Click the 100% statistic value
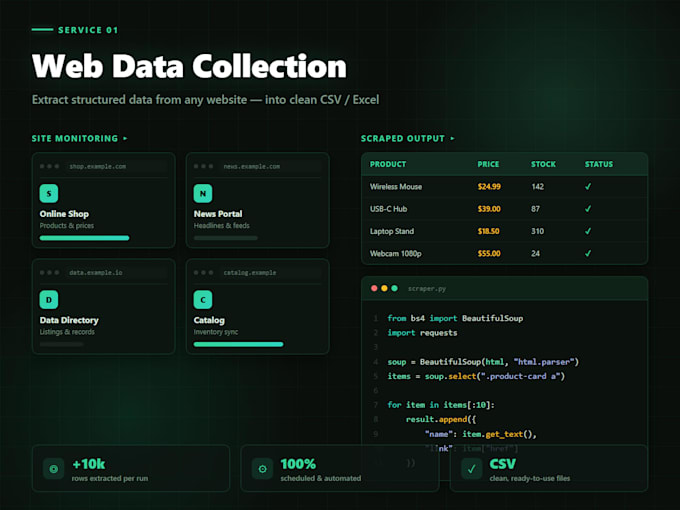The image size is (680, 510). coord(298,464)
